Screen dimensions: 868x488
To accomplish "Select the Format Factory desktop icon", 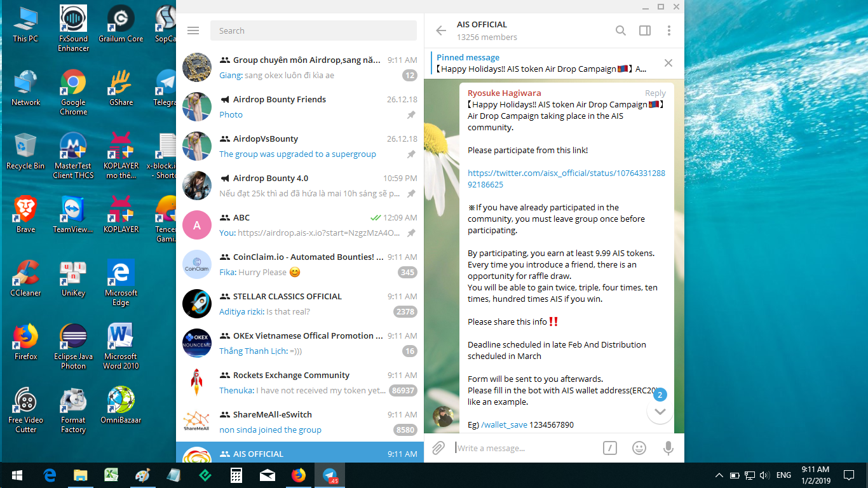I will tap(73, 410).
